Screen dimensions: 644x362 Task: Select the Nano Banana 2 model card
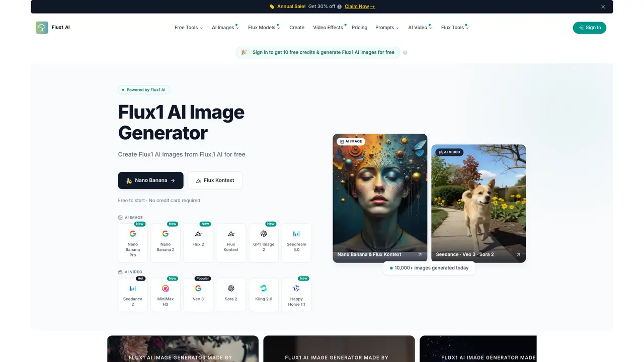click(166, 243)
